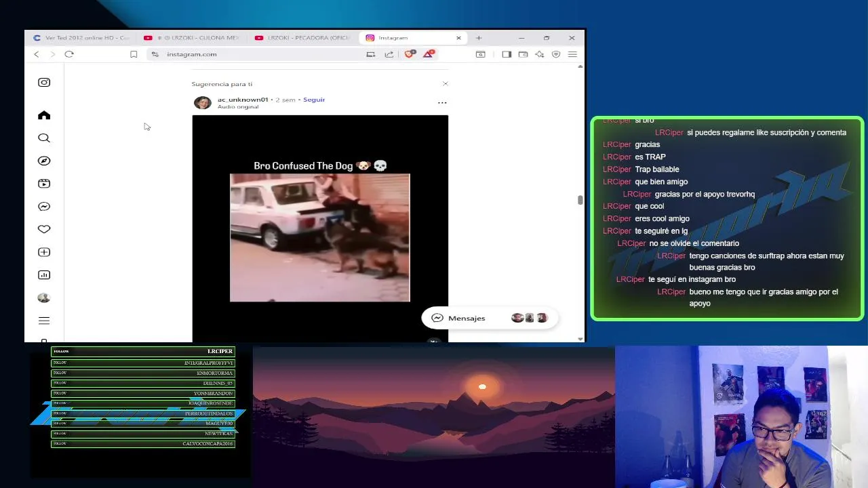Dismiss the Sugerencia para ti suggestion
The width and height of the screenshot is (868, 488).
coord(445,83)
